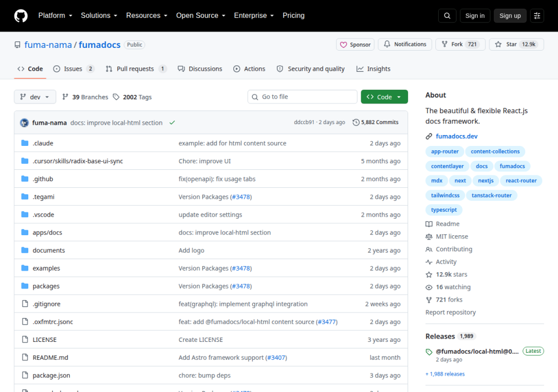Open the Pricing page
The height and width of the screenshot is (392, 558).
coord(293,16)
